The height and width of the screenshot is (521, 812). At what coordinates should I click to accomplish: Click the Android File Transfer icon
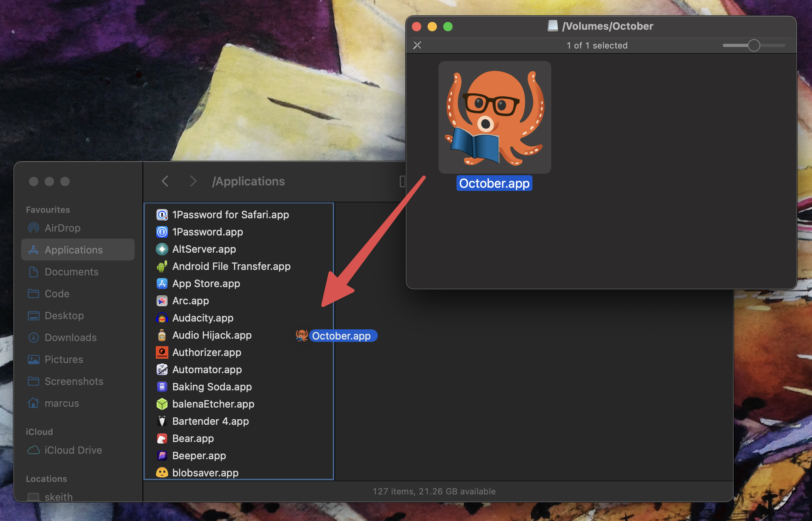(x=162, y=266)
